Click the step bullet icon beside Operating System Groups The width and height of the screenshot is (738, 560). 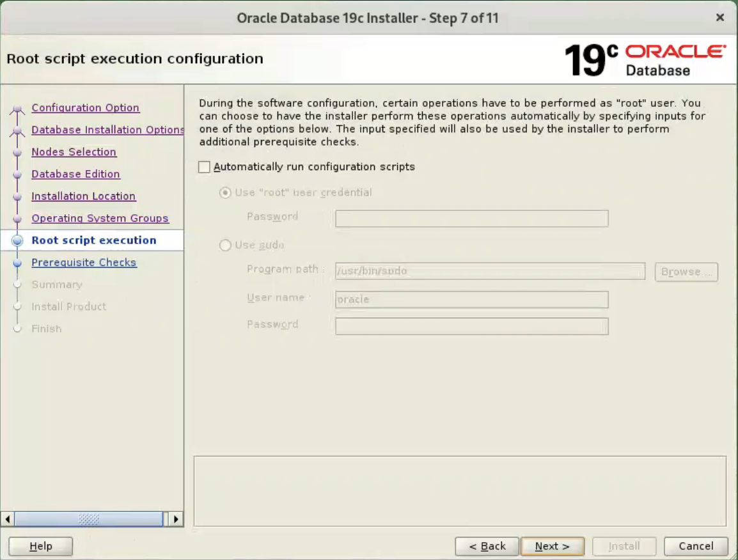17,219
